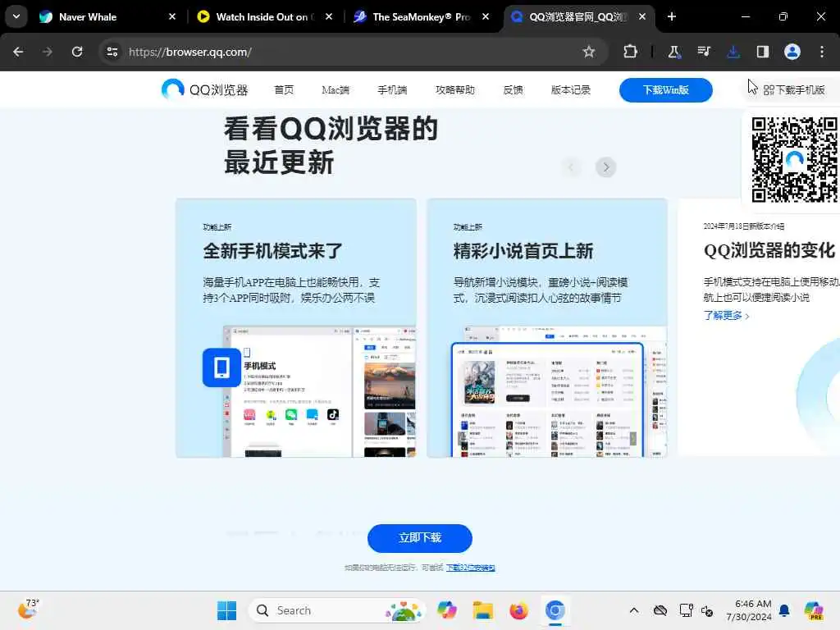Screen dimensions: 840x630
Task: Click the Copilot preview icon in tray
Action: [x=814, y=610]
